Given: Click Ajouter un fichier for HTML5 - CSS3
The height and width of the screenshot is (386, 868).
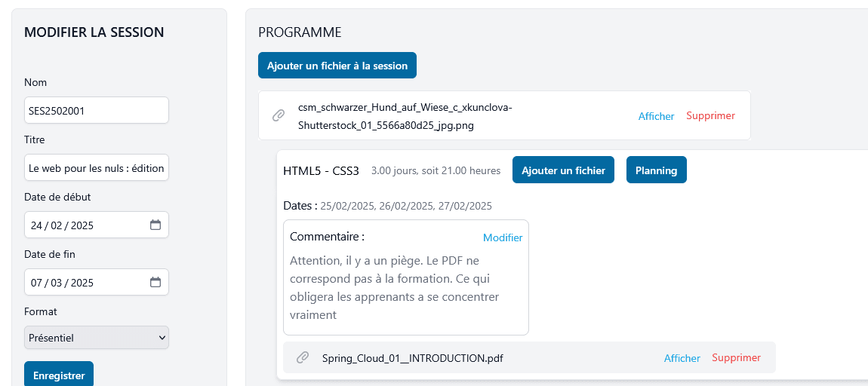Looking at the screenshot, I should click(563, 170).
